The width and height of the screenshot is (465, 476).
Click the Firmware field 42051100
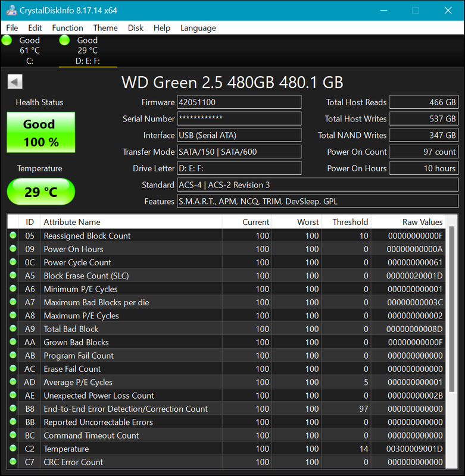(x=239, y=102)
